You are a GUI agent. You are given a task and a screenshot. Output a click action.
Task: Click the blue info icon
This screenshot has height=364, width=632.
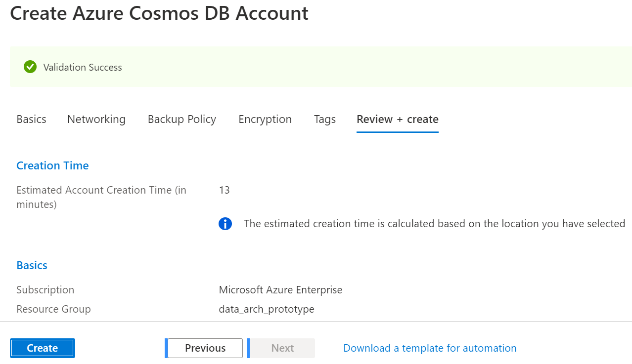[x=225, y=224]
